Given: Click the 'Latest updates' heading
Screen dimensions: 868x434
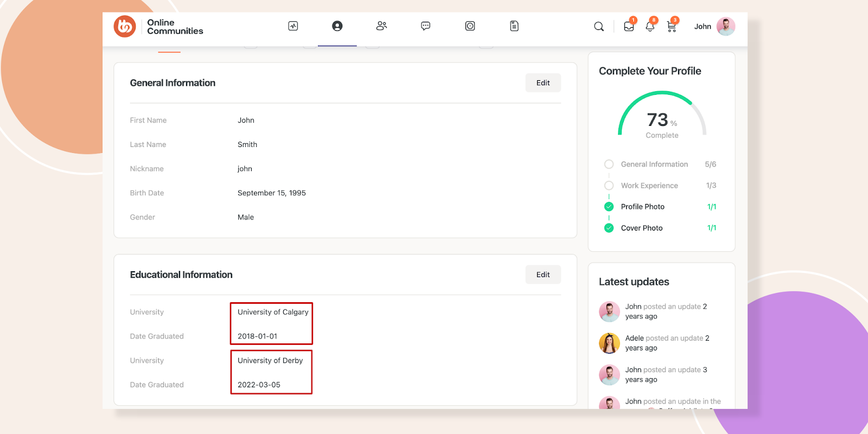Looking at the screenshot, I should [634, 282].
